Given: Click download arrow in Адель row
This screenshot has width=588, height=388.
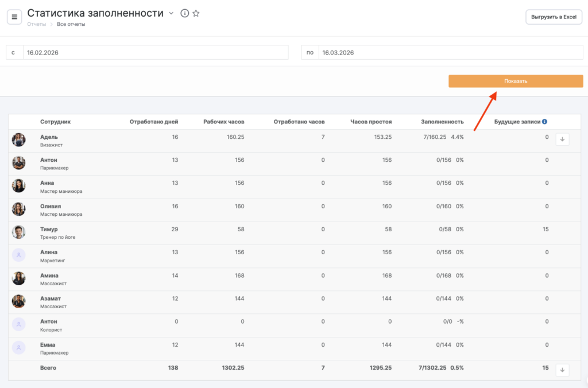Looking at the screenshot, I should [x=562, y=139].
